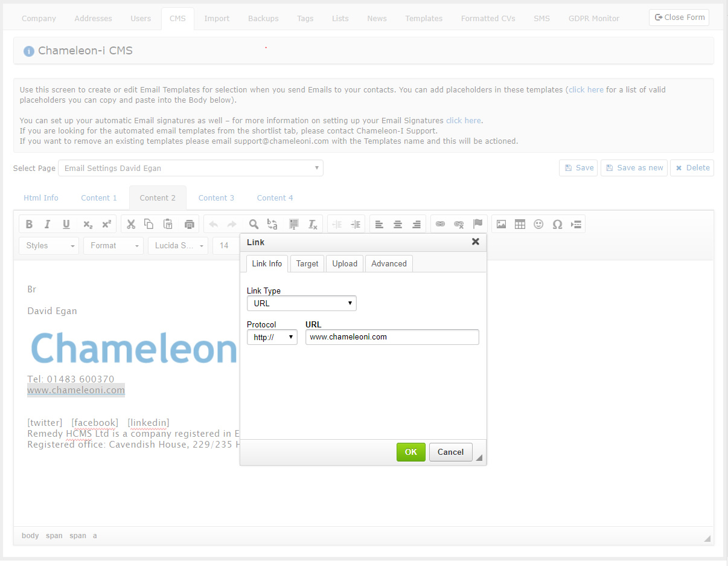Open the Format dropdown
Screen dimensions: 728x566
(x=113, y=246)
